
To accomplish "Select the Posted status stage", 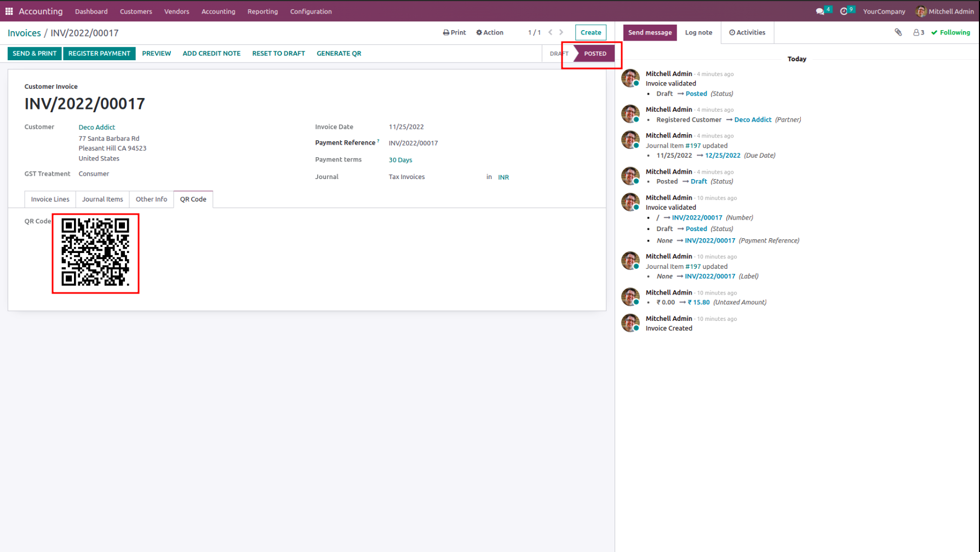I will pyautogui.click(x=594, y=54).
